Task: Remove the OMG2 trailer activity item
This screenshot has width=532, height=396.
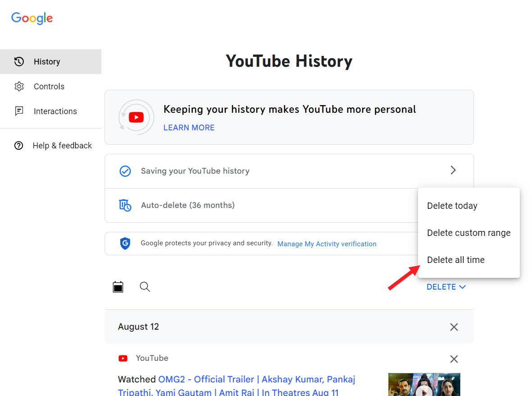Action: pyautogui.click(x=454, y=359)
